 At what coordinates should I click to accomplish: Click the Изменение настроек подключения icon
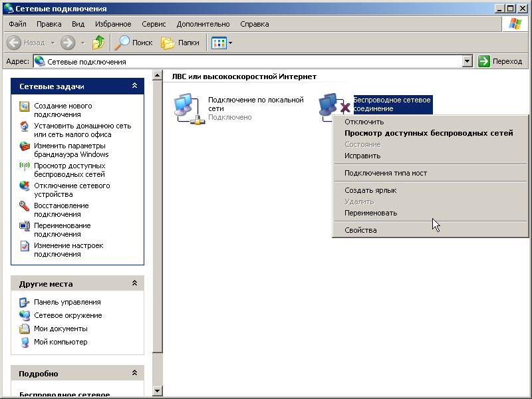pos(24,246)
